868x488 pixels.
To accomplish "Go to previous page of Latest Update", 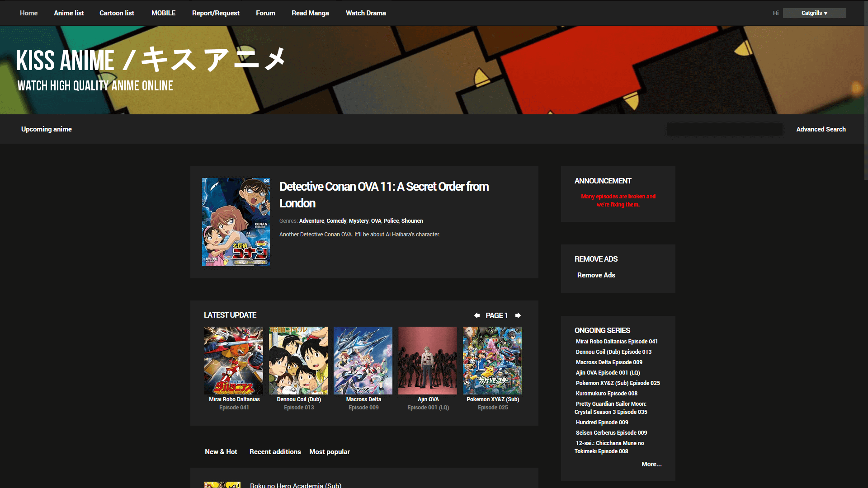I will [476, 315].
